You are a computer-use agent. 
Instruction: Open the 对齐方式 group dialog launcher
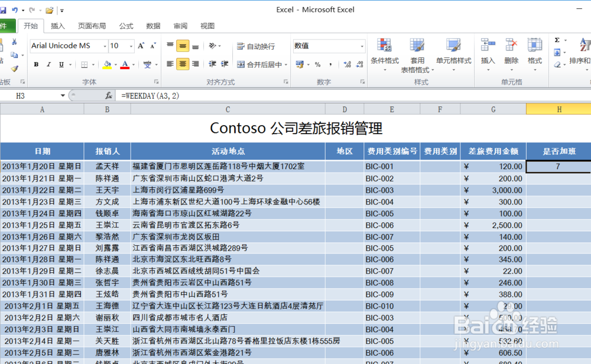(286, 82)
